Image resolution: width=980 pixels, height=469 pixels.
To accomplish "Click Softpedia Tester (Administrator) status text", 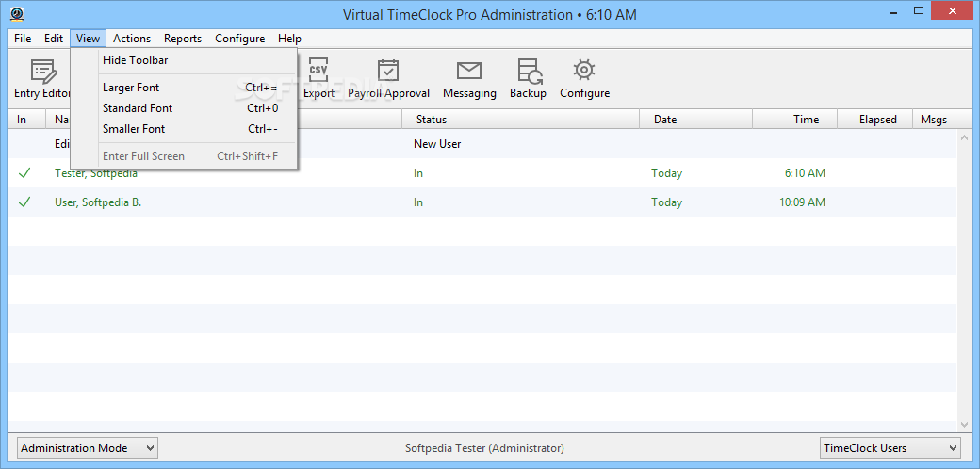I will [484, 447].
